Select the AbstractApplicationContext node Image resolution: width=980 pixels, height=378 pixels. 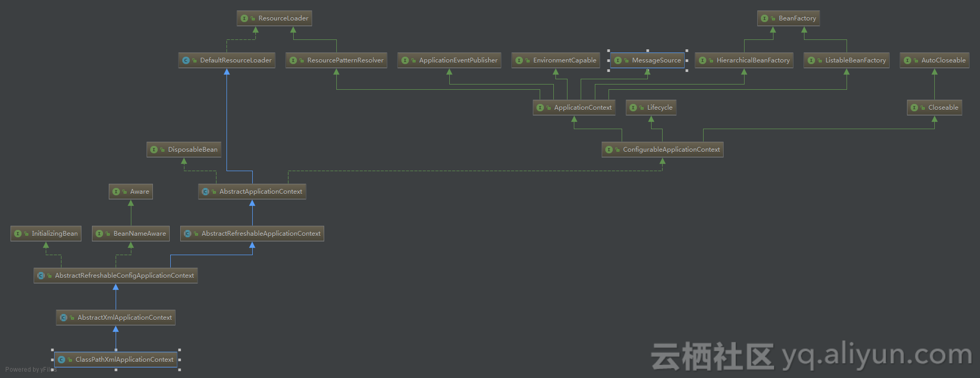252,192
